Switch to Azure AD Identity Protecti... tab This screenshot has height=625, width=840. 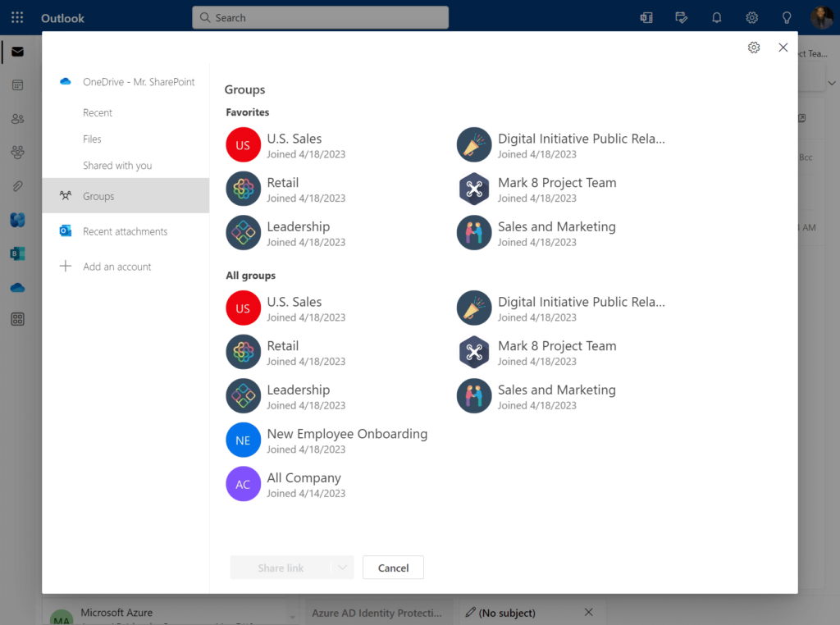click(x=377, y=613)
